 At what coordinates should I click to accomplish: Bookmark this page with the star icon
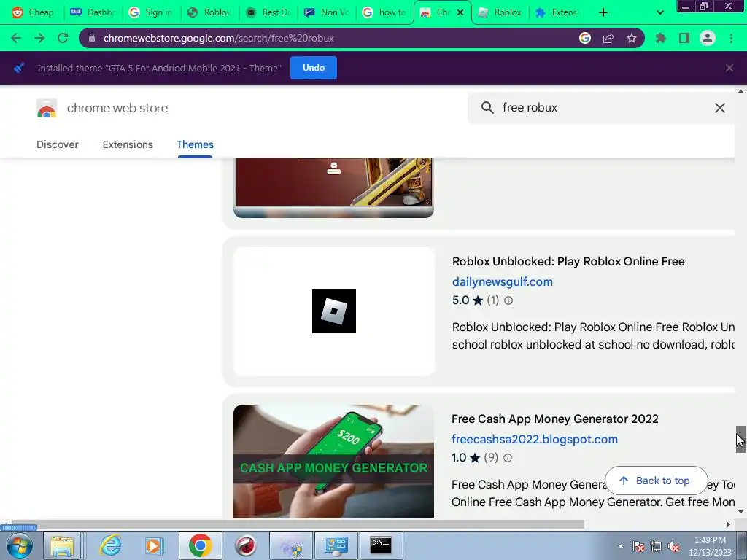pos(632,38)
